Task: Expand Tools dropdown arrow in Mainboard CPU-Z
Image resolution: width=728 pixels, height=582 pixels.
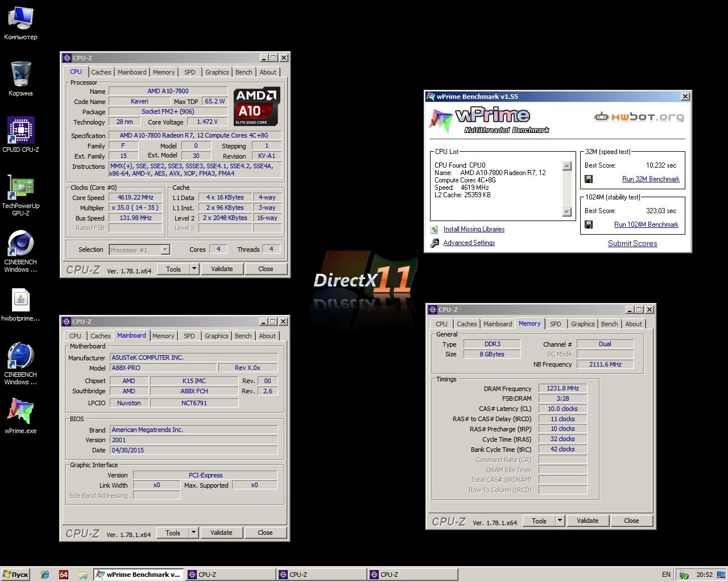Action: 193,533
